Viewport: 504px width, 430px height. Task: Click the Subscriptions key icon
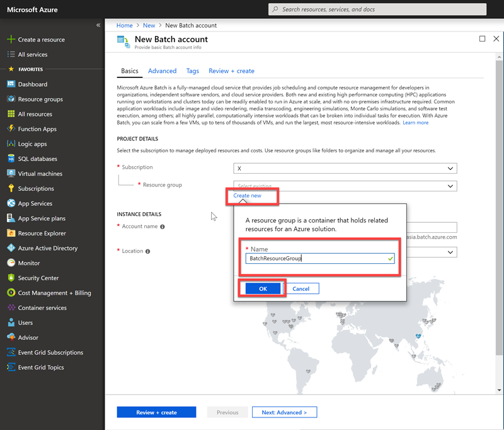[11, 188]
